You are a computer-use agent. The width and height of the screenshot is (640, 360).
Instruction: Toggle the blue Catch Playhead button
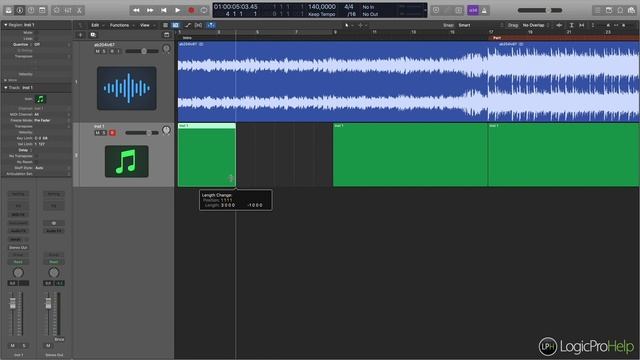(211, 25)
